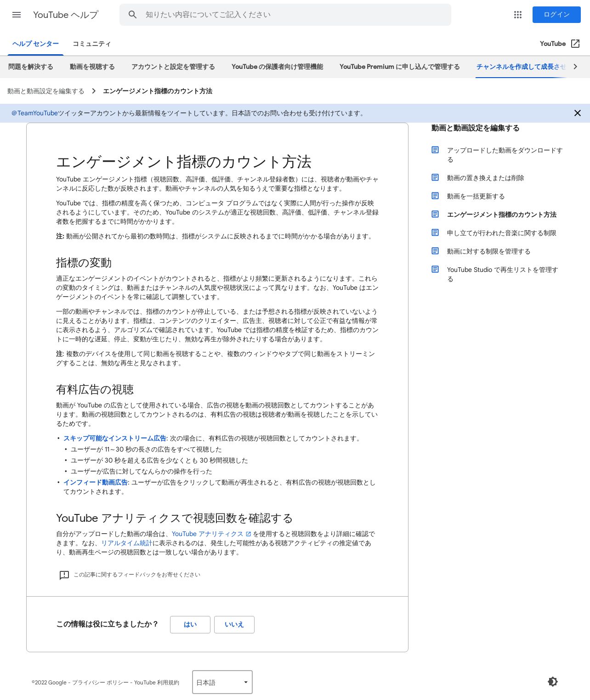Select the 動画を視聴する category
590x700 pixels.
pos(92,67)
